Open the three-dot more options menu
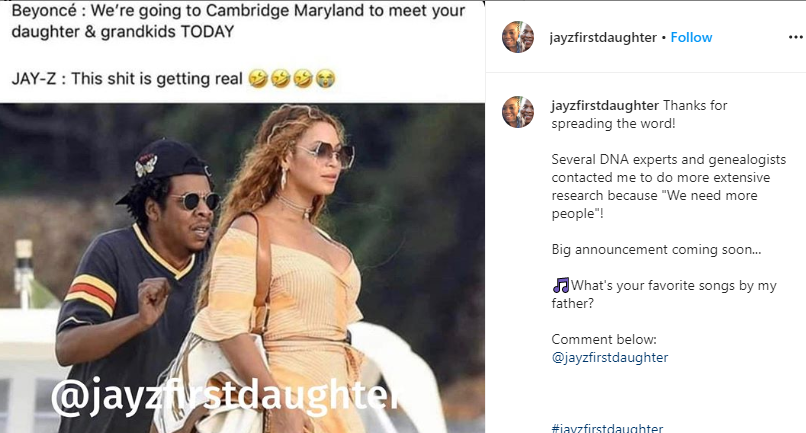This screenshot has height=433, width=806. (x=793, y=37)
